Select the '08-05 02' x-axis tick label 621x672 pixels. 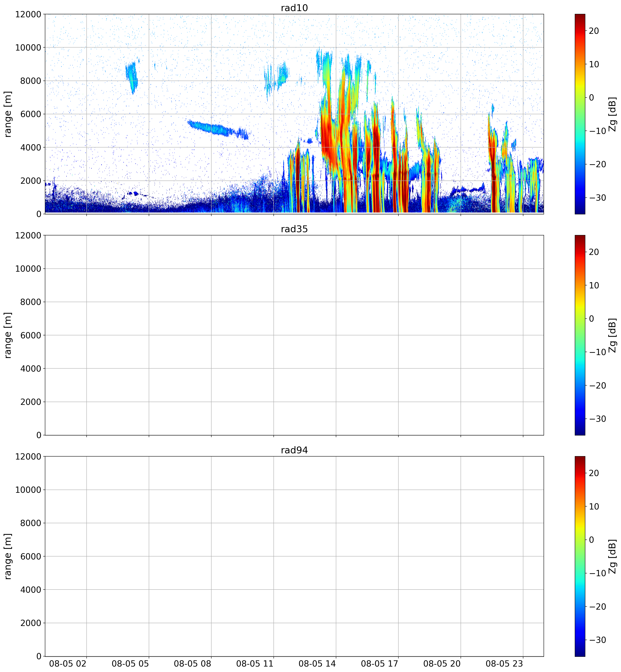pos(68,664)
